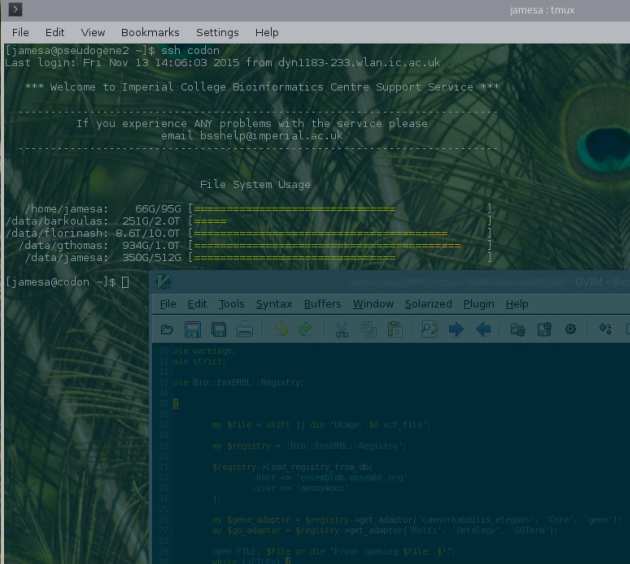Click the Save All files toolbar icon

tap(218, 329)
